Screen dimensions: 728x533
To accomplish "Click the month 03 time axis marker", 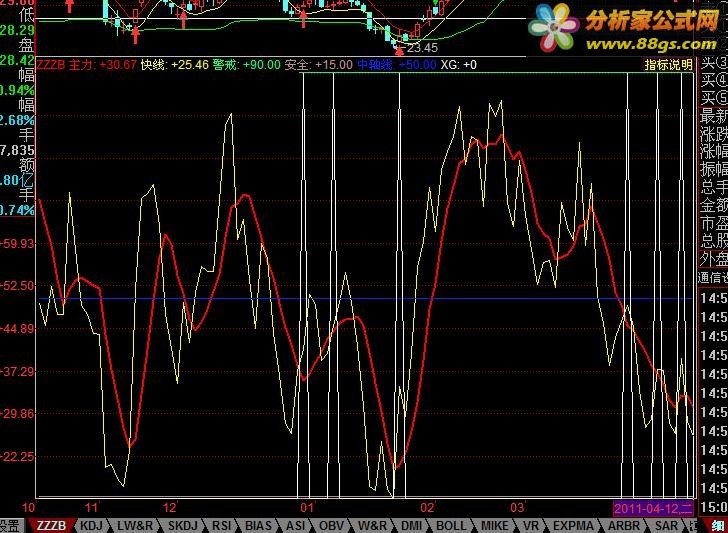I will [517, 507].
